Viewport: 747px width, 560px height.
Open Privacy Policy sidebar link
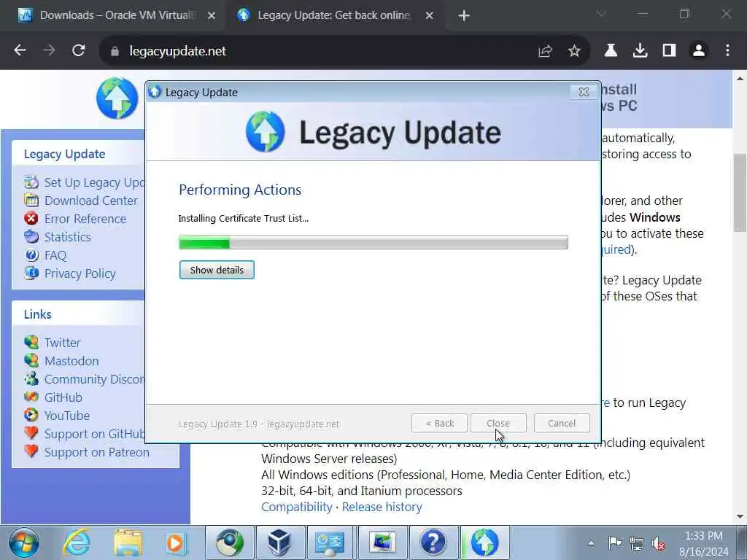(80, 273)
